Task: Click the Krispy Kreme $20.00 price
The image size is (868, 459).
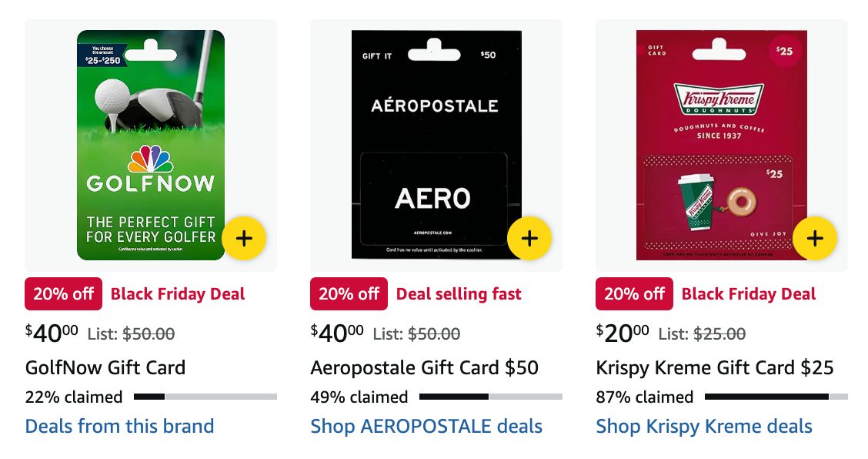Action: [x=623, y=333]
